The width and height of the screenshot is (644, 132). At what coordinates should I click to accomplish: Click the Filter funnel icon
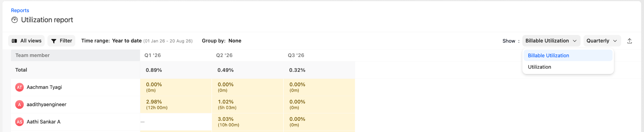54,41
